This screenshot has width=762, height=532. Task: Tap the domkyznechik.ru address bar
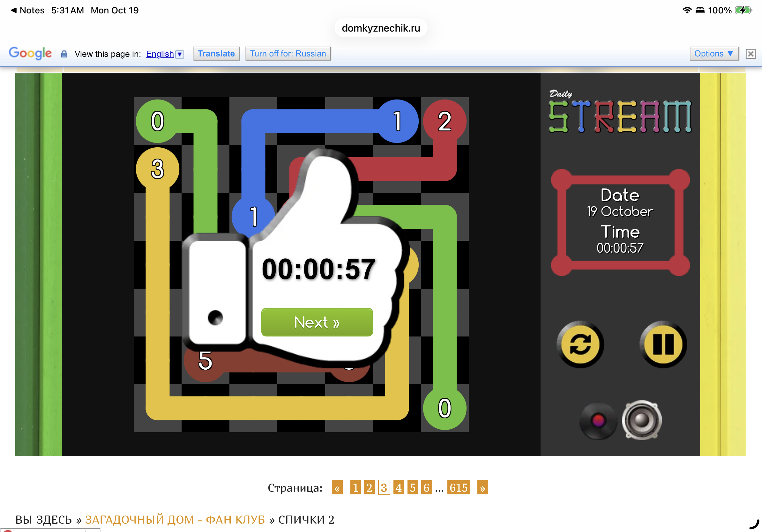click(381, 28)
